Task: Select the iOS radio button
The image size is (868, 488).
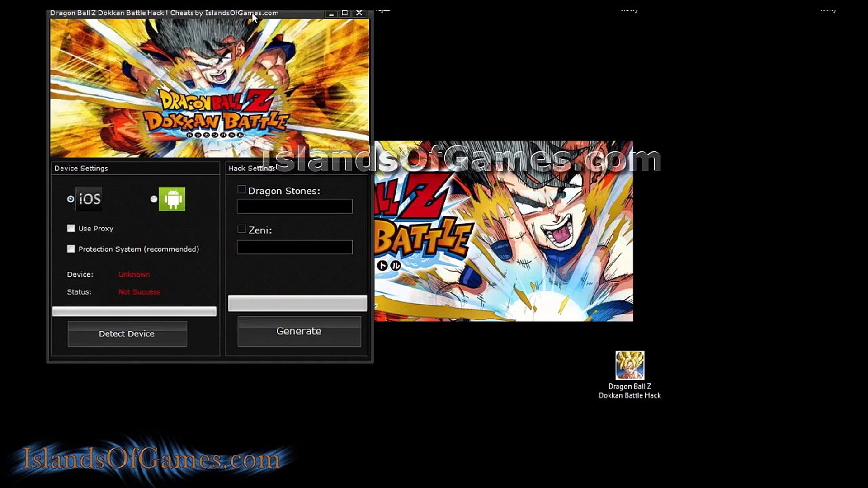Action: click(71, 199)
